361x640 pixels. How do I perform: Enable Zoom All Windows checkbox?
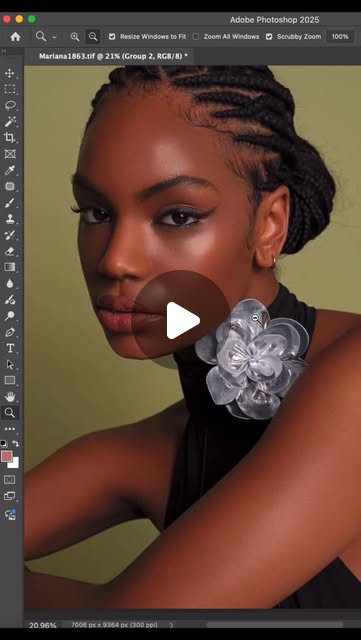[196, 37]
